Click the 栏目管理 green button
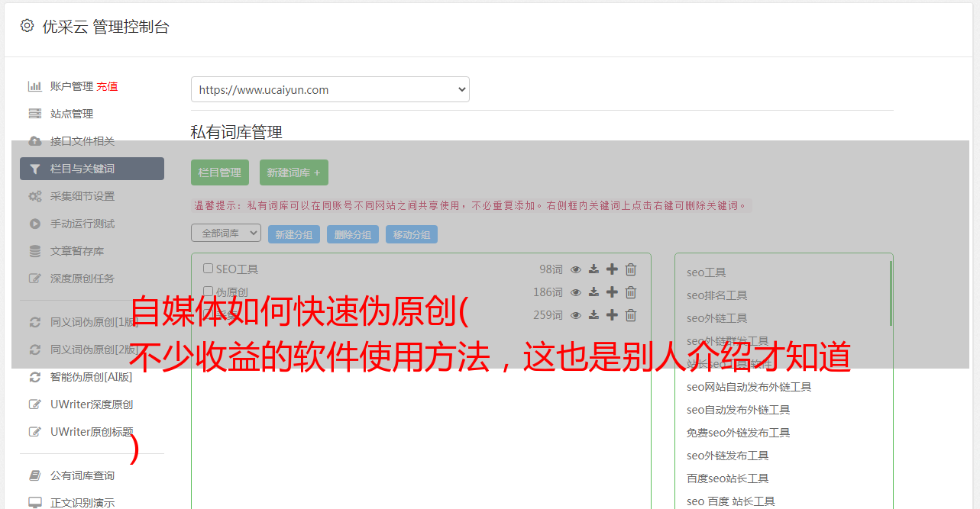 (220, 172)
